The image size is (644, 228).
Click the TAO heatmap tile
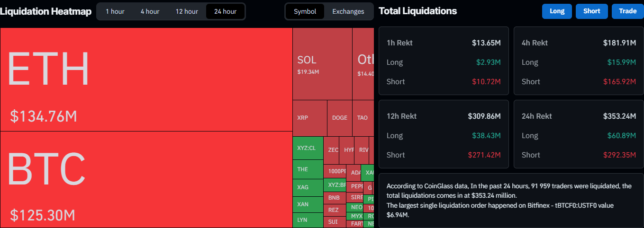pos(363,118)
